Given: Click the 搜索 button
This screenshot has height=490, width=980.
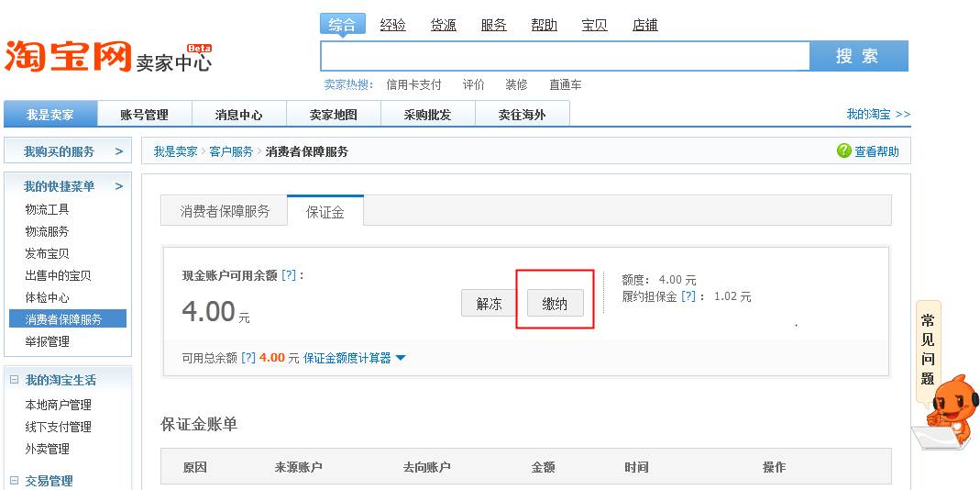Looking at the screenshot, I should point(859,56).
